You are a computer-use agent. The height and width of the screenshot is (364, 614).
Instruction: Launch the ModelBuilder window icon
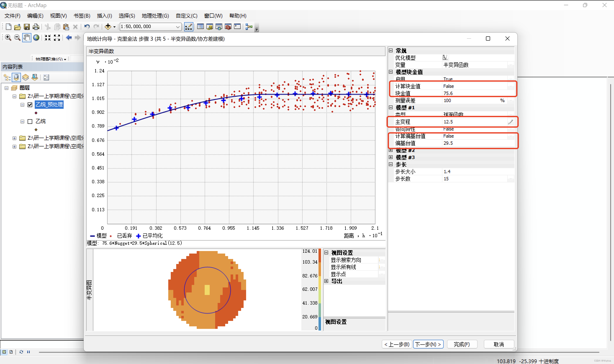(x=249, y=27)
